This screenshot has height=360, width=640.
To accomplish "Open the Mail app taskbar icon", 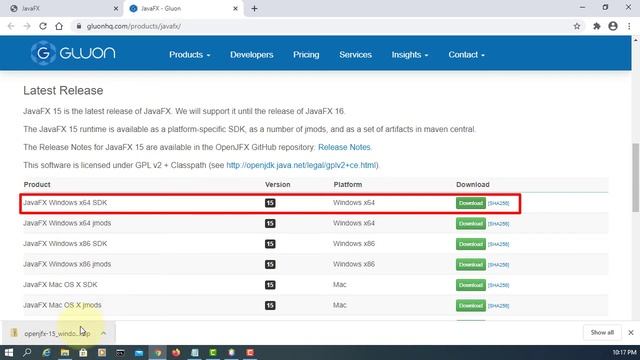I will (x=139, y=352).
